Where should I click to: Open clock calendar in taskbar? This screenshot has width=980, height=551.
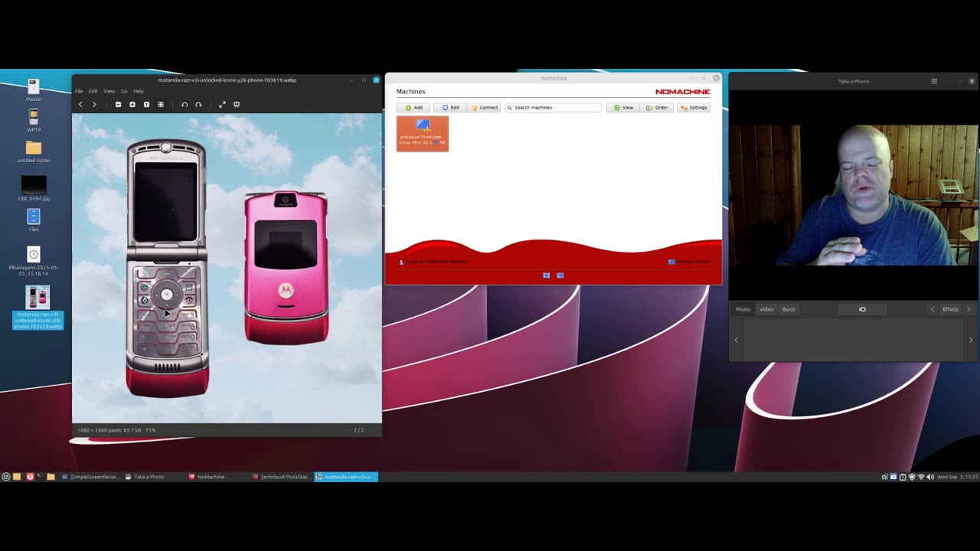956,477
